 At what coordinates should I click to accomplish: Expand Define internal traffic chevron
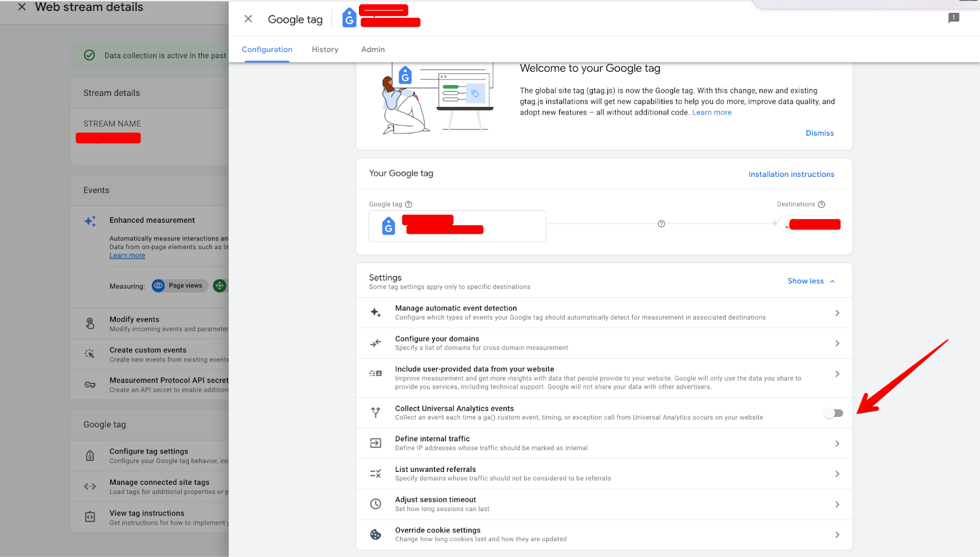[837, 444]
